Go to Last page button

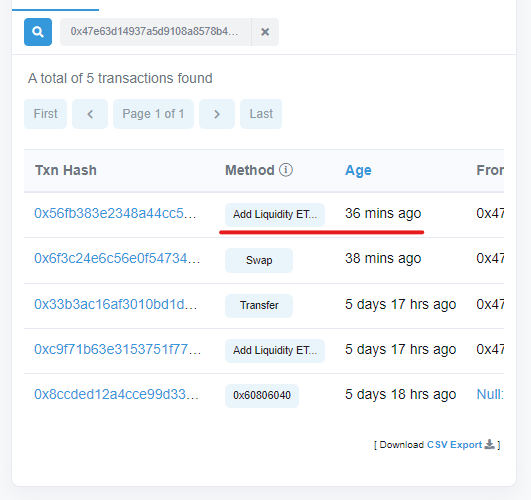(x=261, y=114)
